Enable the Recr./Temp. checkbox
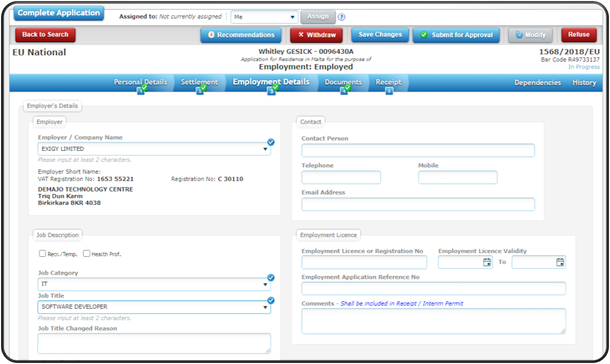Viewport: 610px width, 364px height. pyautogui.click(x=43, y=253)
